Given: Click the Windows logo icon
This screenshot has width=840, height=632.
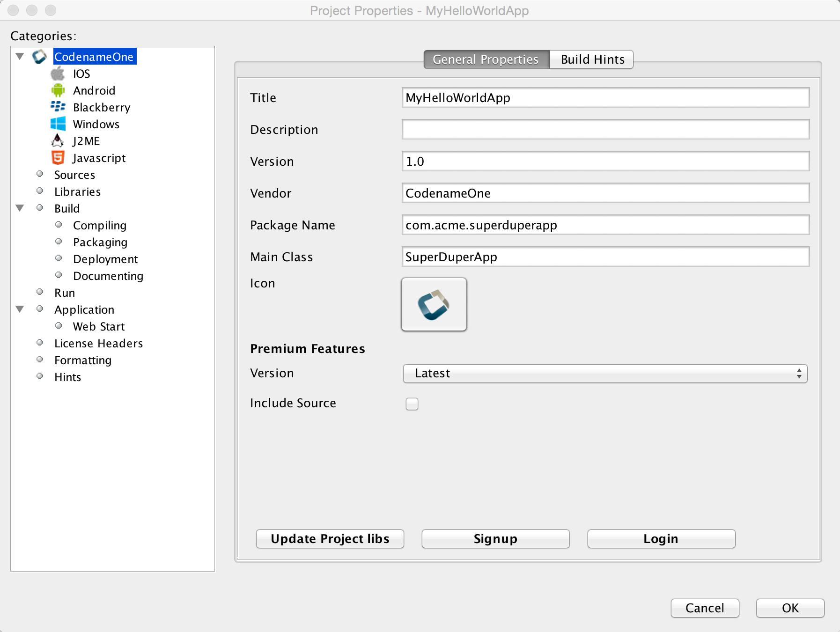Looking at the screenshot, I should coord(58,124).
